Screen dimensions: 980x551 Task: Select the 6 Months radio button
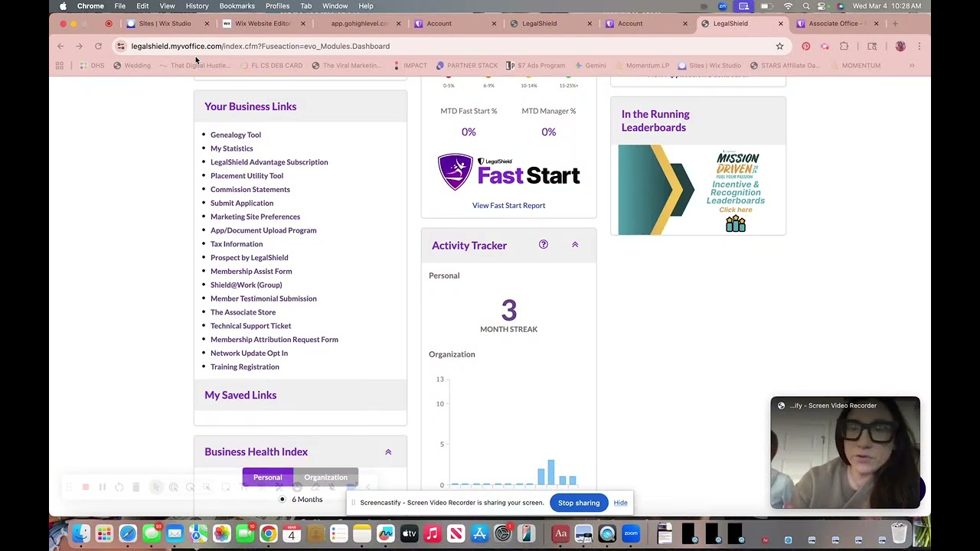point(283,500)
